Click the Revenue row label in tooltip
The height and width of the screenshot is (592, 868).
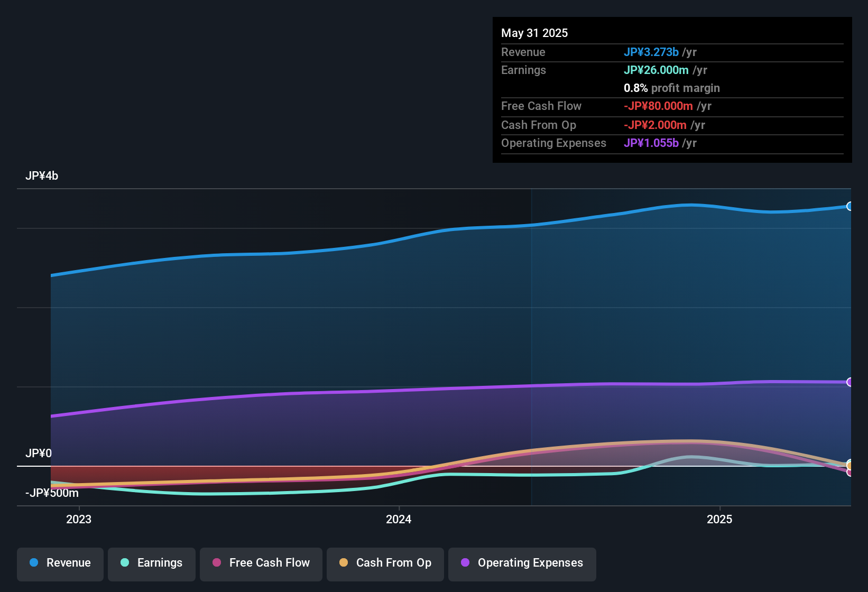click(x=523, y=52)
